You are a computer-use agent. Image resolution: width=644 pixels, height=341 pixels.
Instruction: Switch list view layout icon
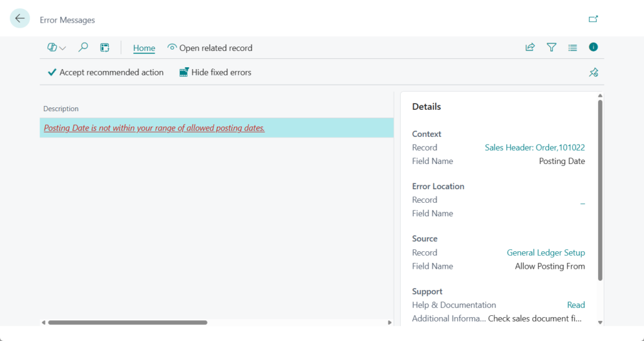[572, 48]
